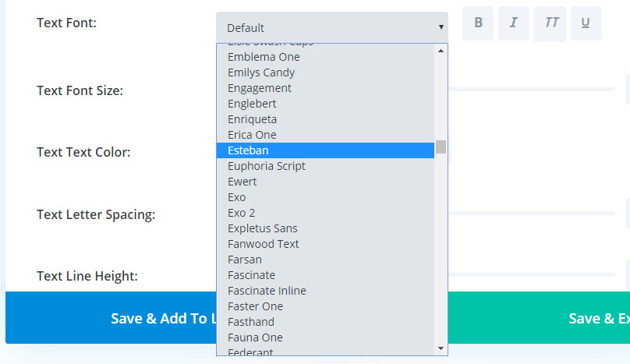Toggle bold text style icon
630x364 pixels.
click(x=478, y=23)
